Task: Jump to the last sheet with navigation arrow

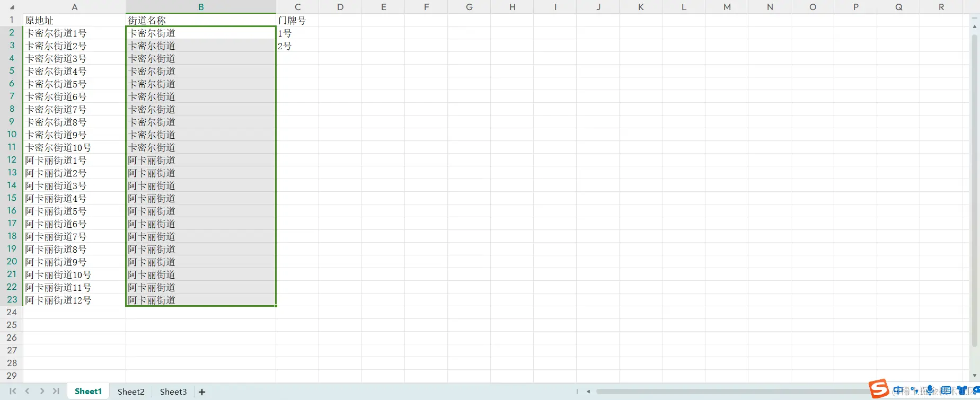Action: tap(56, 392)
